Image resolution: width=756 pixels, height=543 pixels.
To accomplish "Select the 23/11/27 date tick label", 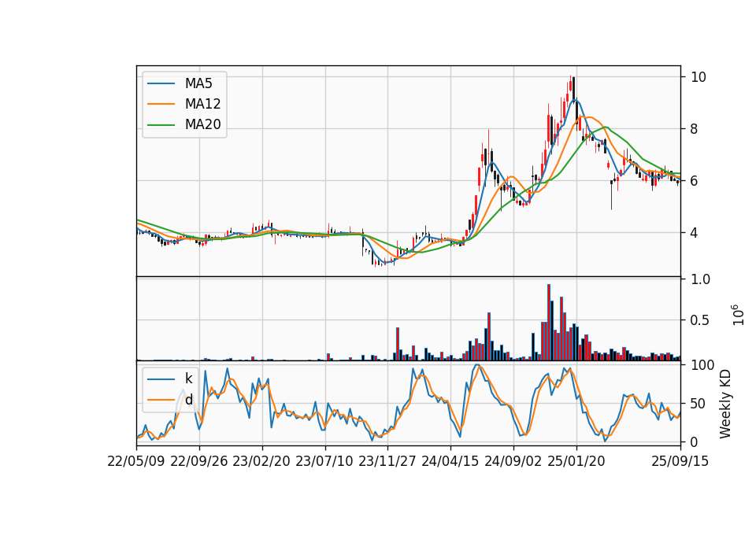I will click(x=387, y=461).
